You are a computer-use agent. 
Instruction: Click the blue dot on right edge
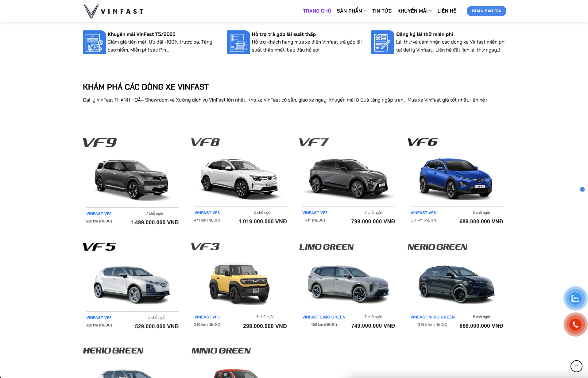coord(582,190)
